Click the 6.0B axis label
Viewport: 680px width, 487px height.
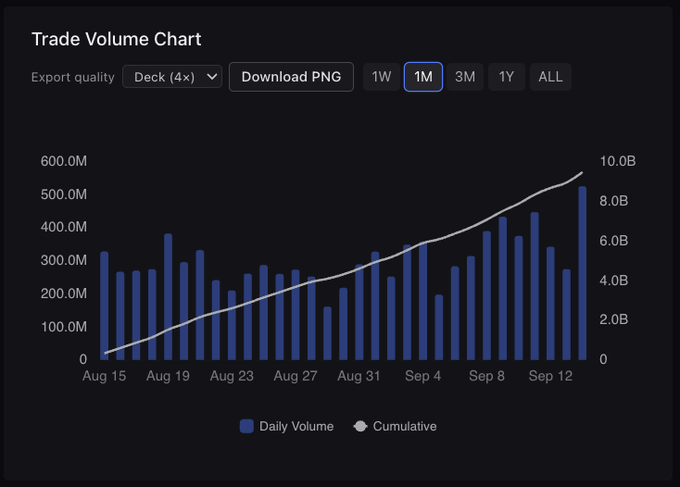coord(614,241)
